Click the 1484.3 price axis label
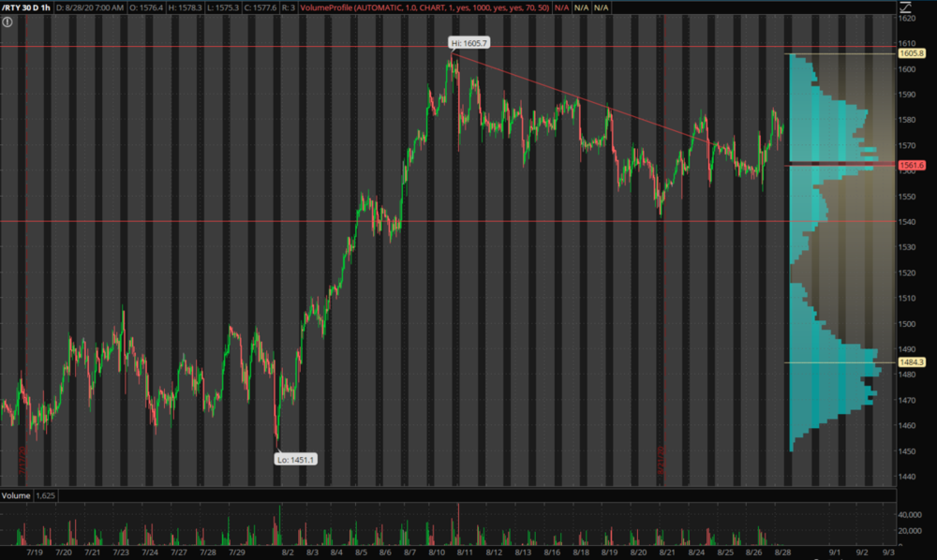The image size is (937, 560). pyautogui.click(x=912, y=362)
